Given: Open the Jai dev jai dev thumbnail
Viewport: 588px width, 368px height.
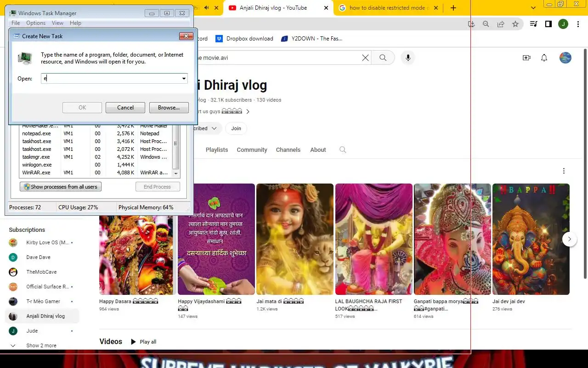Looking at the screenshot, I should coord(531,239).
